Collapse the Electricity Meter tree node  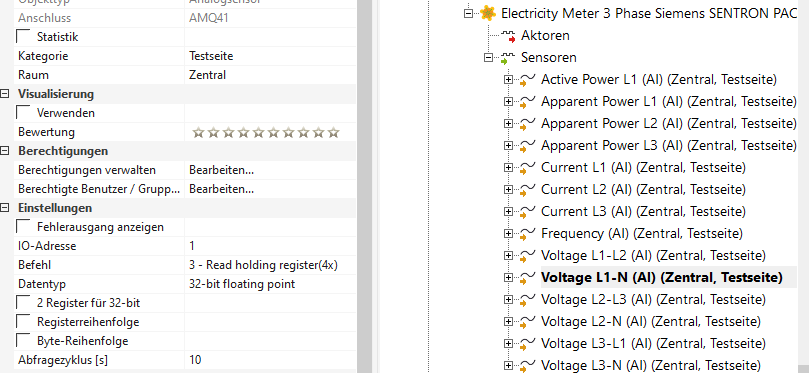pyautogui.click(x=468, y=13)
